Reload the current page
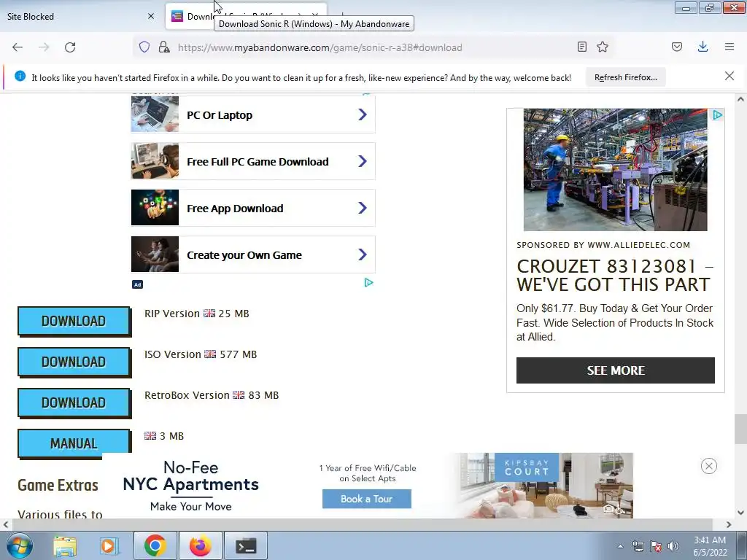747x560 pixels. tap(70, 47)
